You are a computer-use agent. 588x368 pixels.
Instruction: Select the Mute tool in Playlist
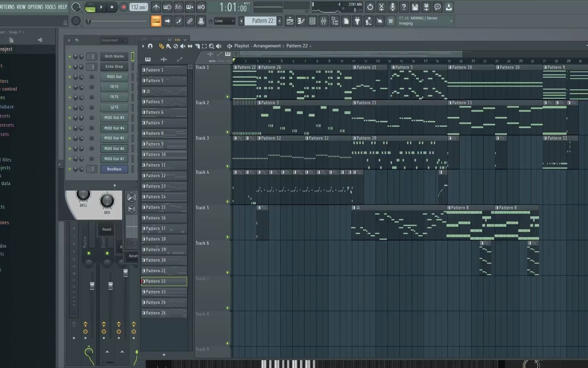pos(183,46)
